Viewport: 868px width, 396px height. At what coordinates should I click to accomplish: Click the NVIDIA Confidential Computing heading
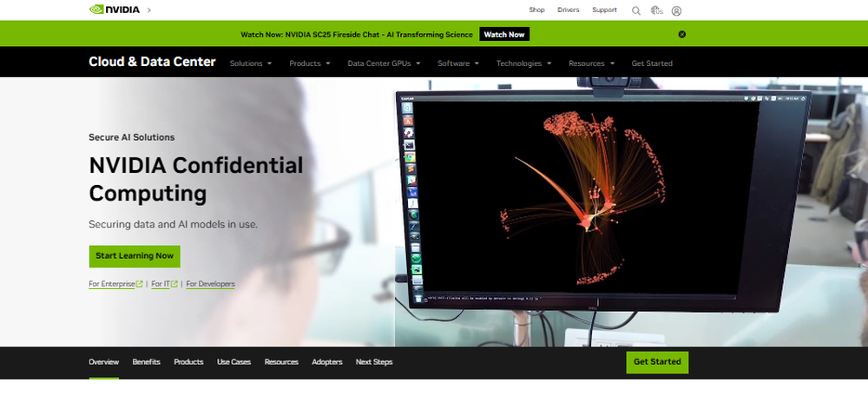196,180
